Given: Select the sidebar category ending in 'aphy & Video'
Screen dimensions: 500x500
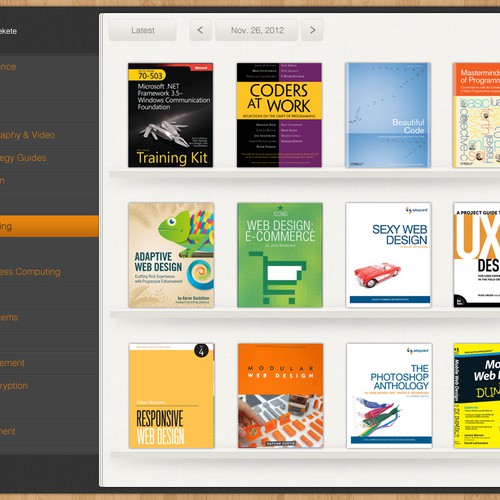Looking at the screenshot, I should coord(49,135).
